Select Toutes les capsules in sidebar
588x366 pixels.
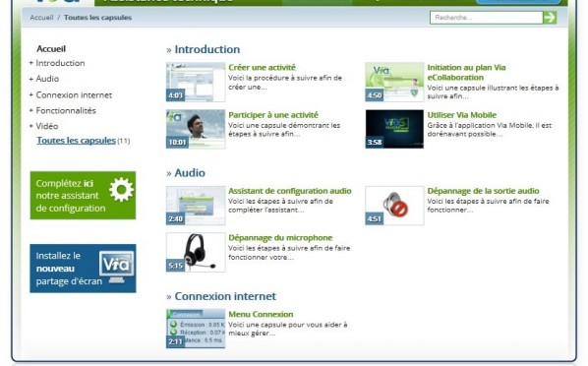pyautogui.click(x=76, y=141)
